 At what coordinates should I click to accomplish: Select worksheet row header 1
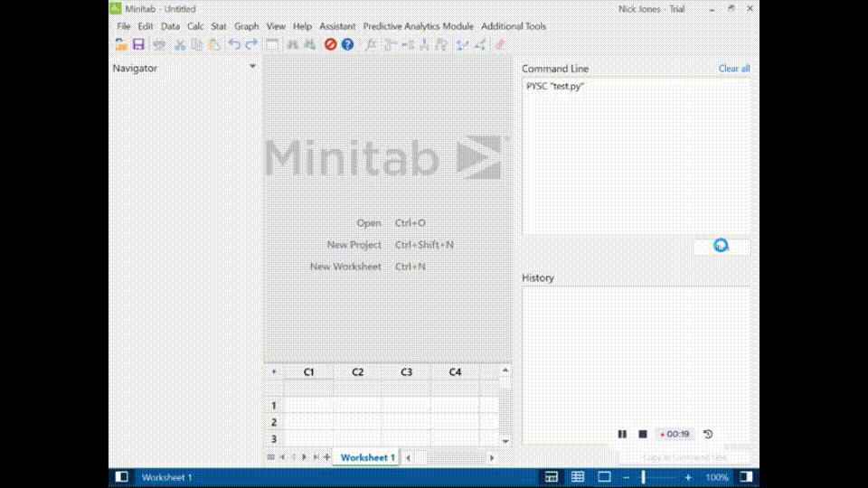coord(273,406)
